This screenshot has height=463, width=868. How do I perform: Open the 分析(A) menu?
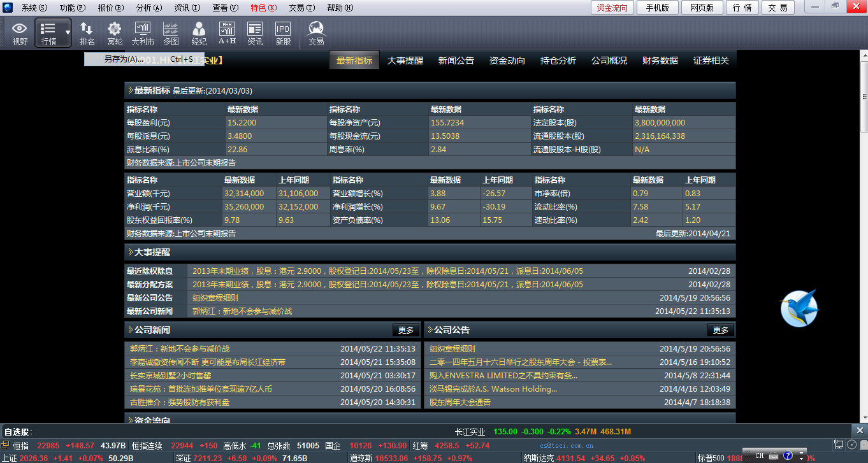click(x=149, y=8)
